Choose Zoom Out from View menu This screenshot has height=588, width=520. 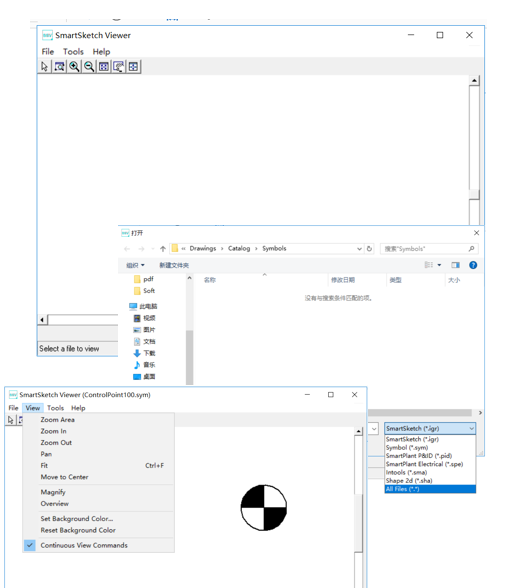coord(98,442)
